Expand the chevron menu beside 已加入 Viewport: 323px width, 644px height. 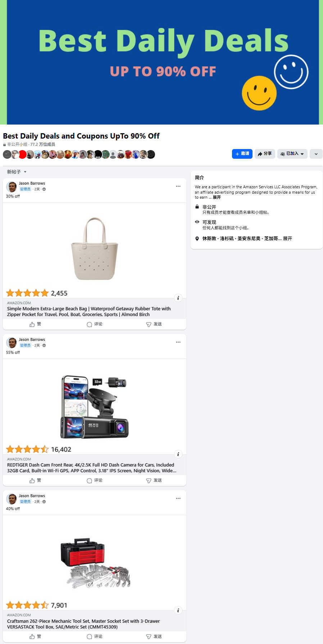(316, 154)
